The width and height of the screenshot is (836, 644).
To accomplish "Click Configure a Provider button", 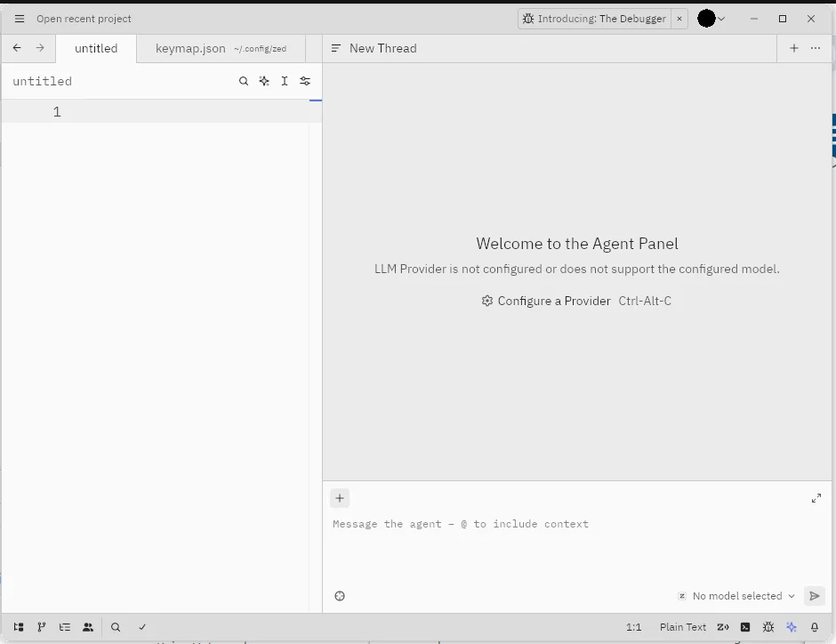I will pos(575,301).
